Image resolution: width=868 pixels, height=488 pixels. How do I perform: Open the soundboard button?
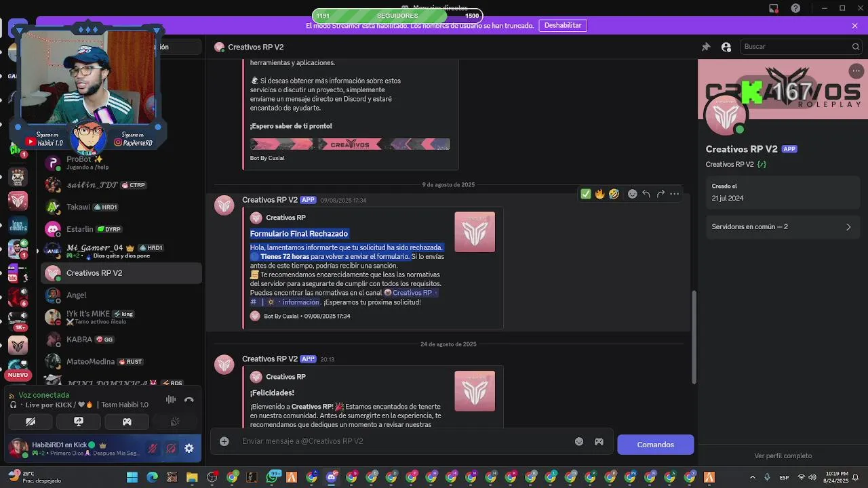point(175,422)
